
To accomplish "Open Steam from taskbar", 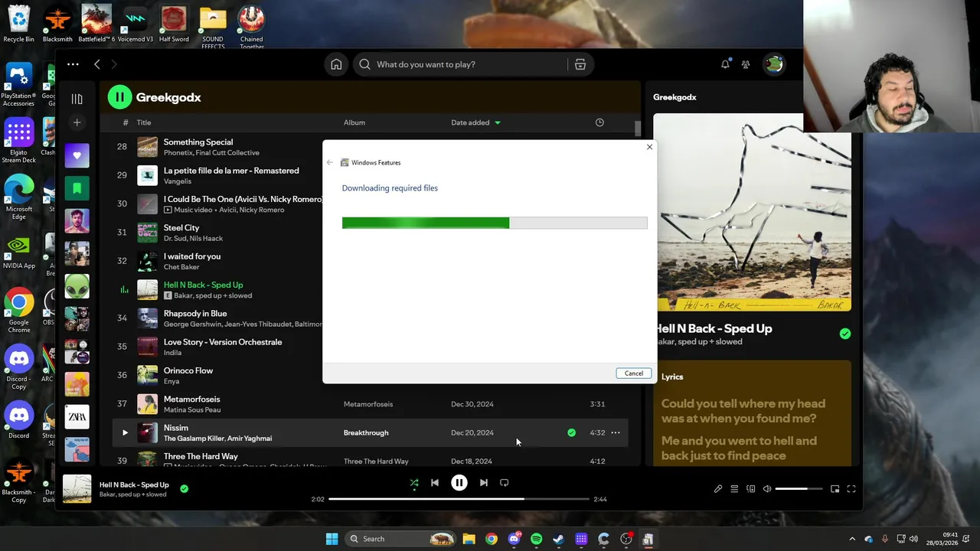I will pos(559,539).
